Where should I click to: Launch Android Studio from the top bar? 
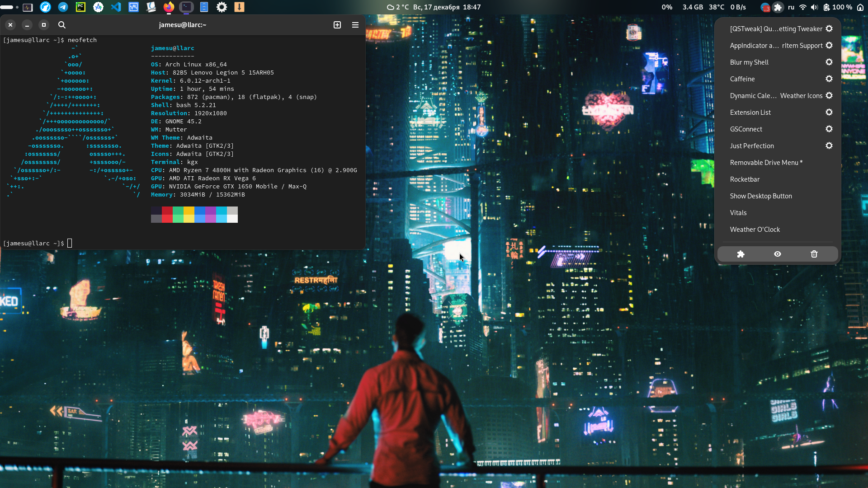tap(98, 7)
